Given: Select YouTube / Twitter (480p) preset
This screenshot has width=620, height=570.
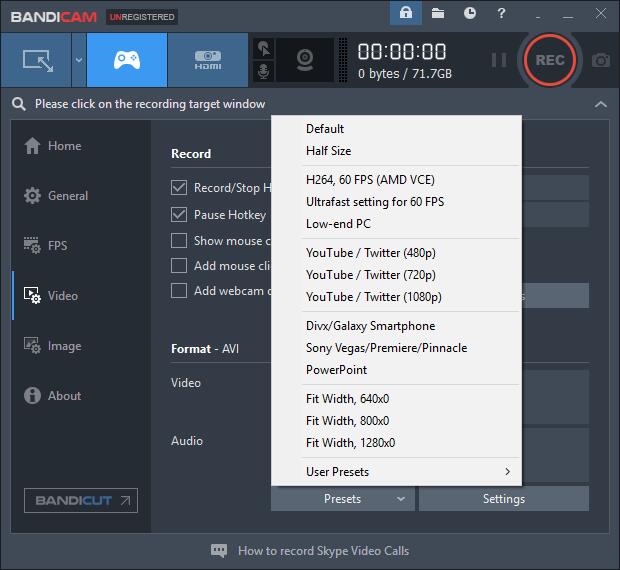Looking at the screenshot, I should [397, 253].
